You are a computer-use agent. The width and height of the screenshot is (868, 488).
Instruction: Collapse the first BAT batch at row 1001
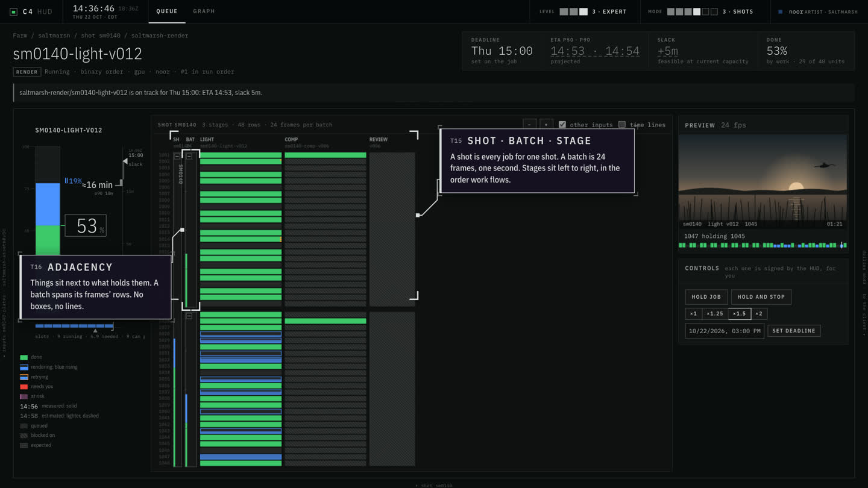(x=189, y=156)
